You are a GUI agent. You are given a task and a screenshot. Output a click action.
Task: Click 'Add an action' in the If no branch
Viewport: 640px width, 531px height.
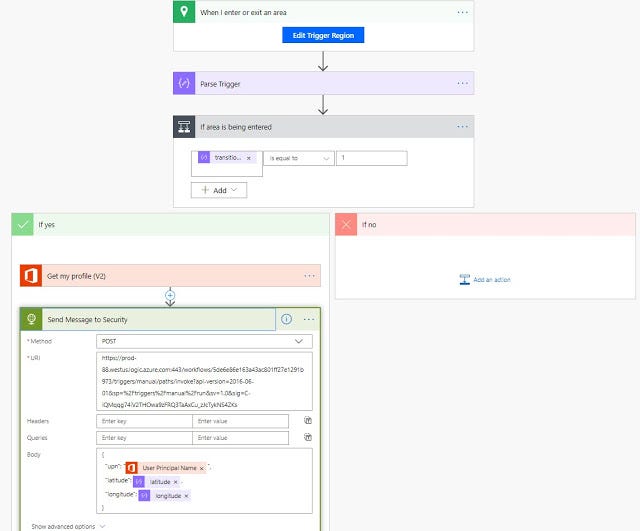(485, 280)
